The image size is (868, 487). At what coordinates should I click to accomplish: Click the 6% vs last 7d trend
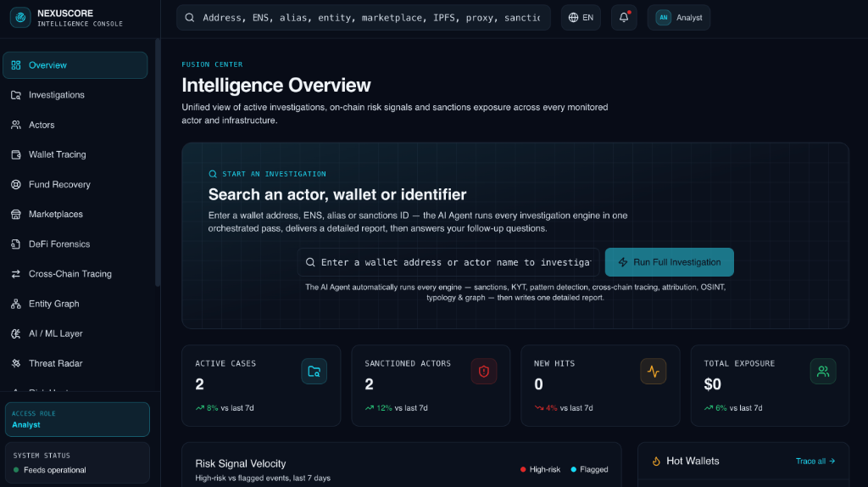click(x=733, y=408)
